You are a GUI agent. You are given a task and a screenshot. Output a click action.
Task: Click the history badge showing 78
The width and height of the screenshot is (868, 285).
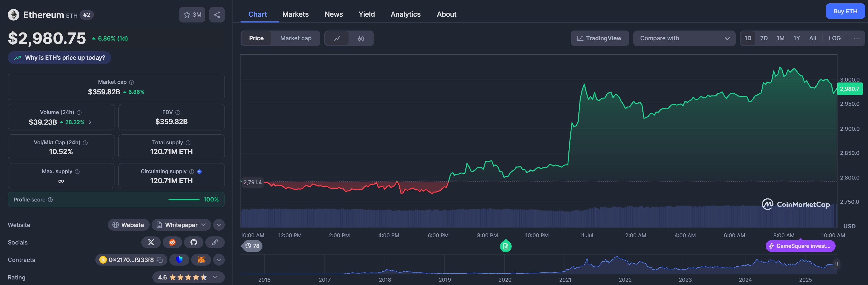pos(252,246)
